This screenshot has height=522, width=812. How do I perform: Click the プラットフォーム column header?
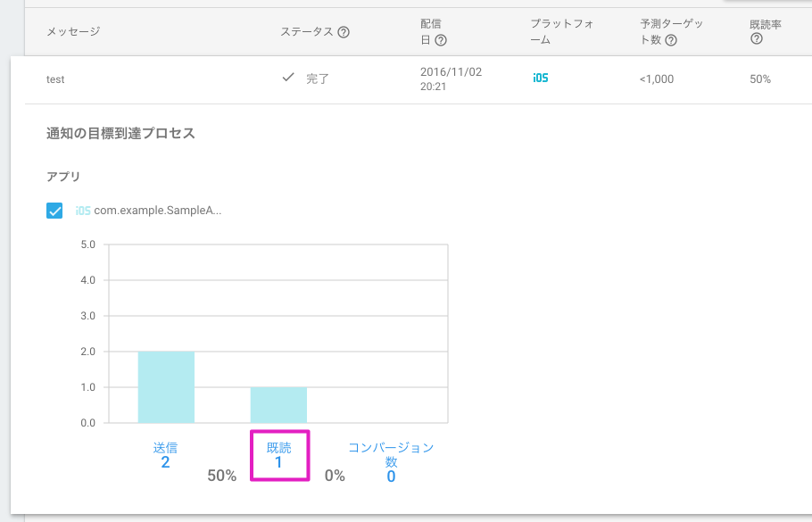tap(562, 31)
